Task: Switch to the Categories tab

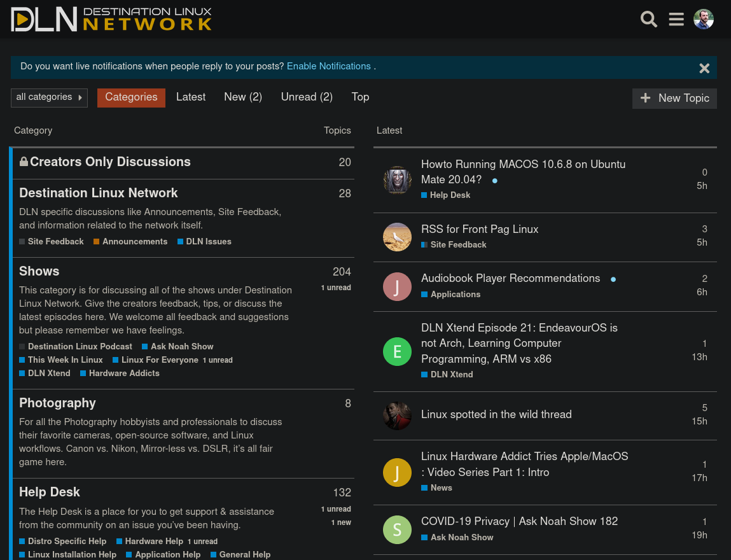Action: 131,97
